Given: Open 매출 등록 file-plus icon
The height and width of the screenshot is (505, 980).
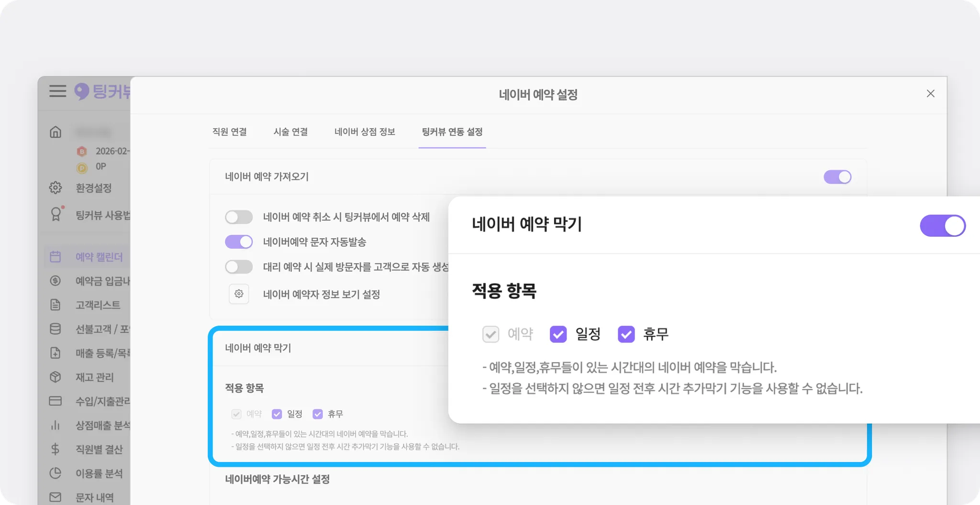Looking at the screenshot, I should (56, 353).
